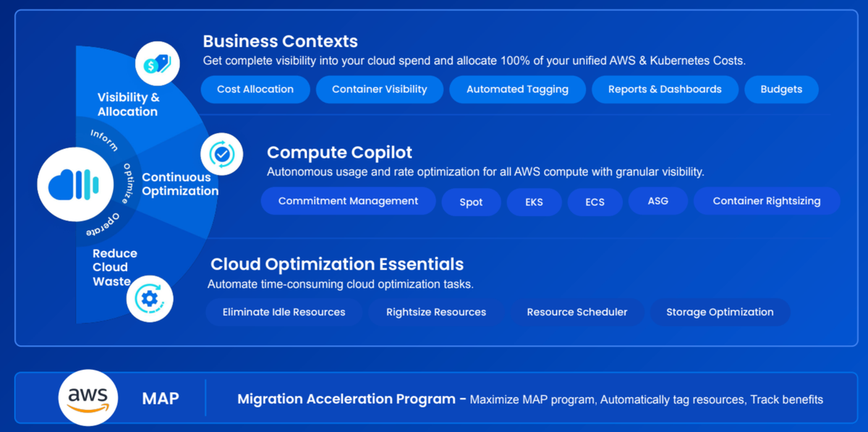Screen dimensions: 868x432
Task: Select the EKS pill
Action: coord(534,202)
